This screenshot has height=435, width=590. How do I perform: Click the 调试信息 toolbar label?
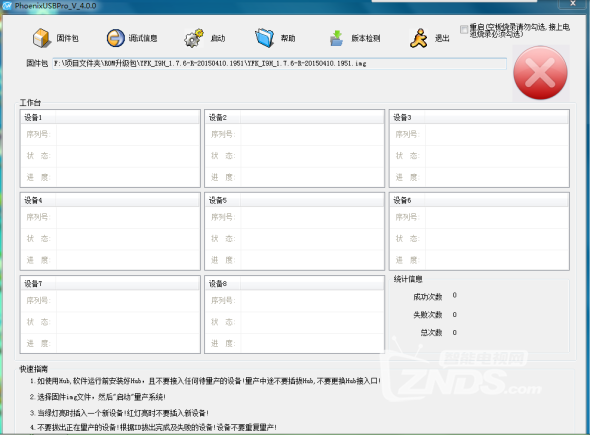tap(143, 38)
